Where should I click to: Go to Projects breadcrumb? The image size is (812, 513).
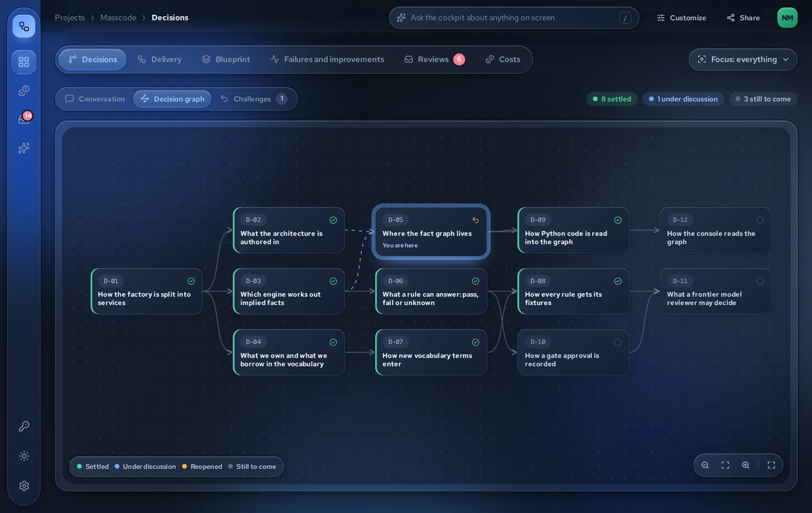tap(70, 18)
